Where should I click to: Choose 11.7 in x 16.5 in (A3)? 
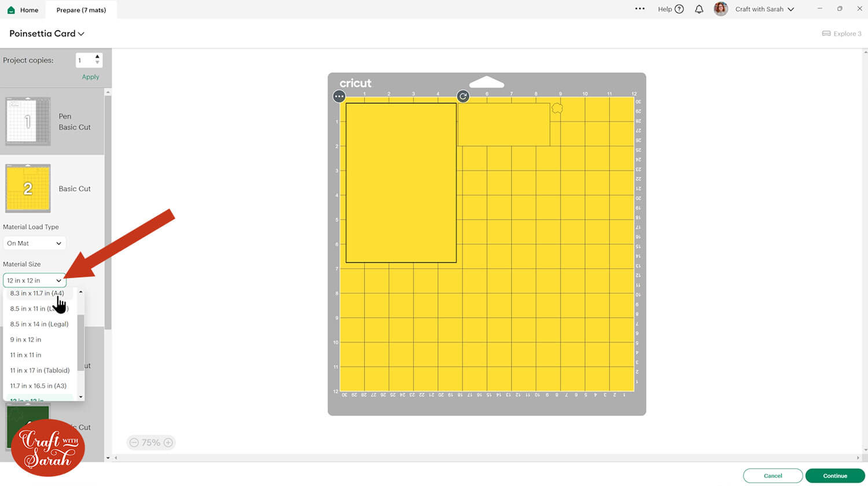(x=38, y=386)
